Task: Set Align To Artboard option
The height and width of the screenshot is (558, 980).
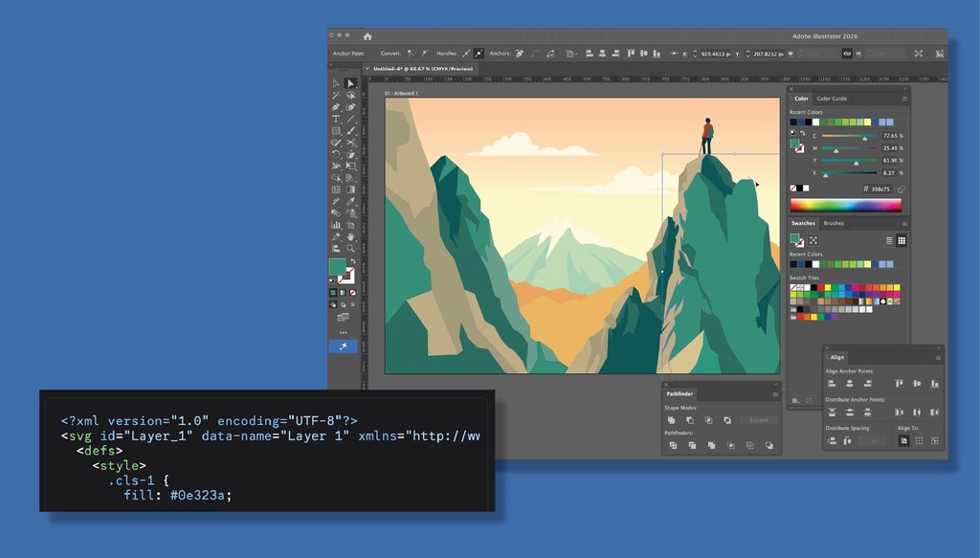Action: (x=904, y=439)
